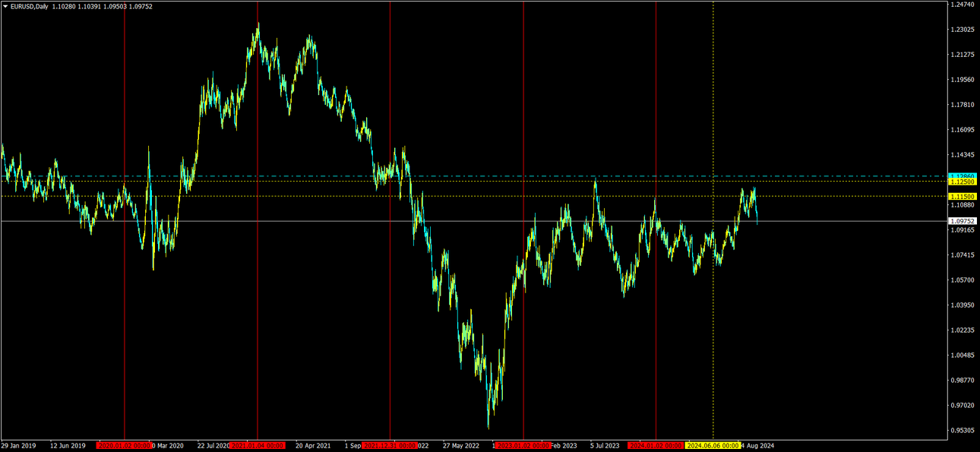Click the 0.97020 value on price scale

click(x=962, y=406)
